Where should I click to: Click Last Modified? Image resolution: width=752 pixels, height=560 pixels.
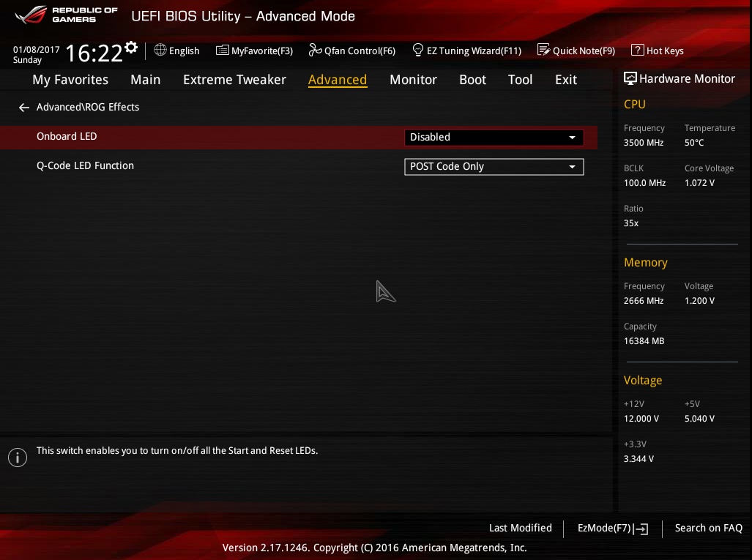click(x=521, y=528)
